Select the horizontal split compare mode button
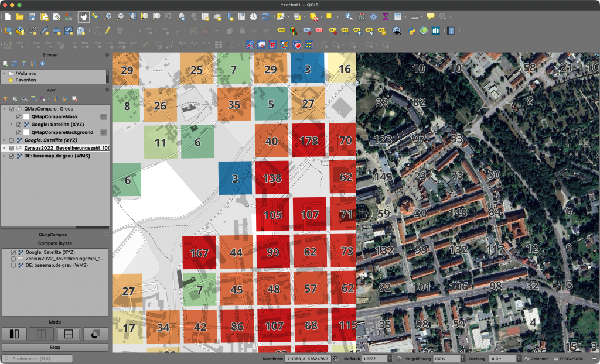 tap(68, 334)
